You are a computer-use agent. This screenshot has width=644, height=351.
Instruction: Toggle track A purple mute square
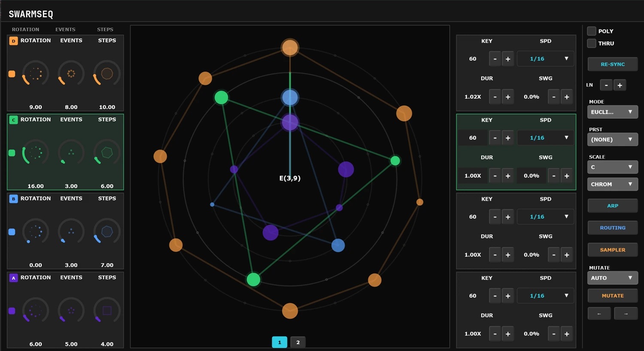12,311
